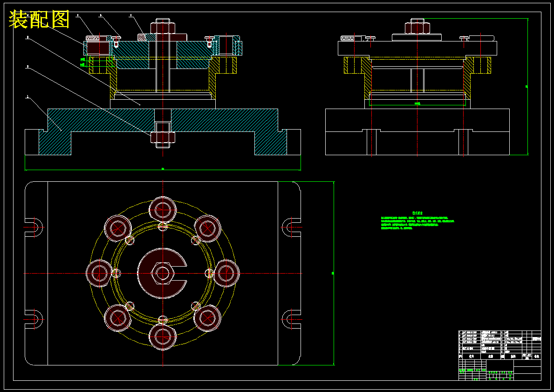
Task: Select the upper-right U-slot of the base plate
Action: [x=292, y=227]
